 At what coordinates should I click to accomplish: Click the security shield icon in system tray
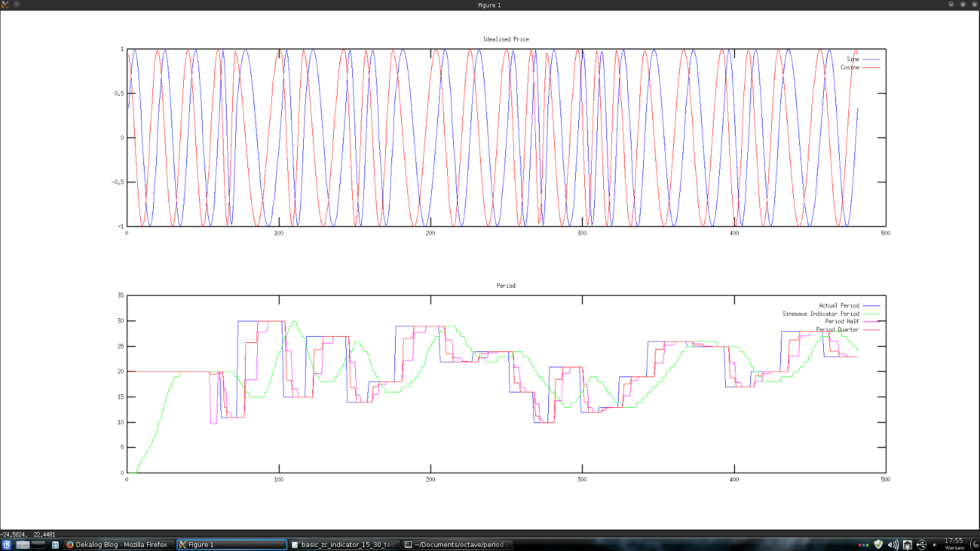pyautogui.click(x=878, y=544)
